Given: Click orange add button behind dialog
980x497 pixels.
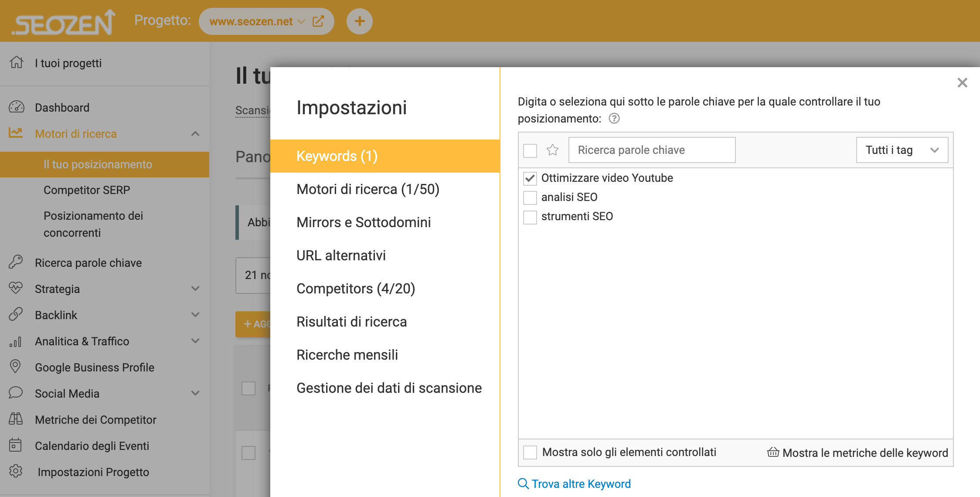Looking at the screenshot, I should tap(253, 324).
